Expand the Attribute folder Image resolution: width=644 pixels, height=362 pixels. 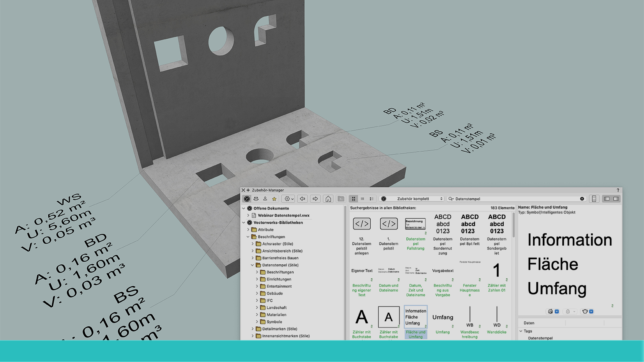[x=248, y=230]
